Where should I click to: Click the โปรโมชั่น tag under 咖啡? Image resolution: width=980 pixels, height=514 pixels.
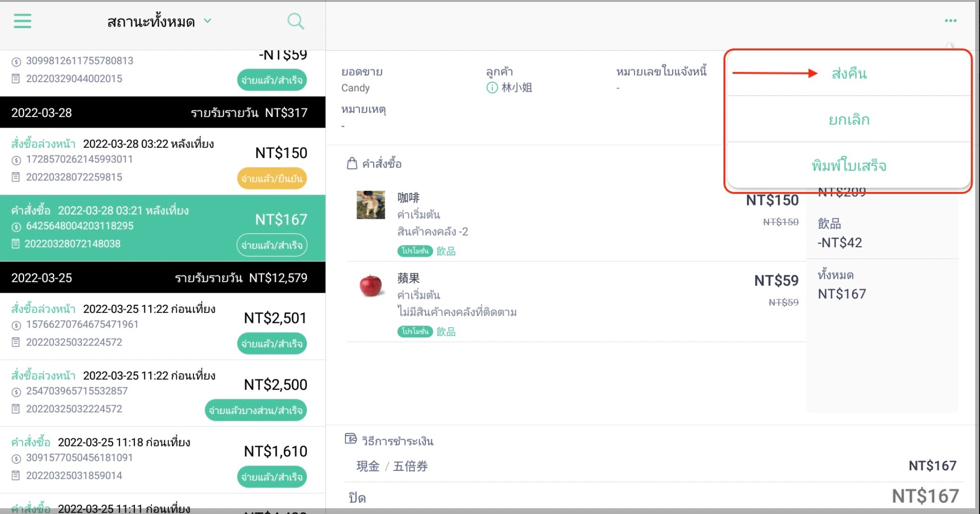point(415,251)
